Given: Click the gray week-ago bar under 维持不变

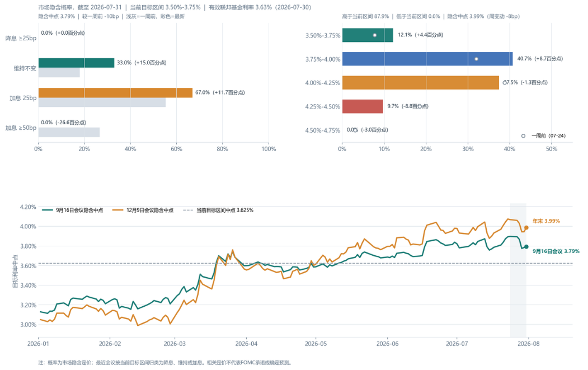Looking at the screenshot, I should [x=59, y=72].
